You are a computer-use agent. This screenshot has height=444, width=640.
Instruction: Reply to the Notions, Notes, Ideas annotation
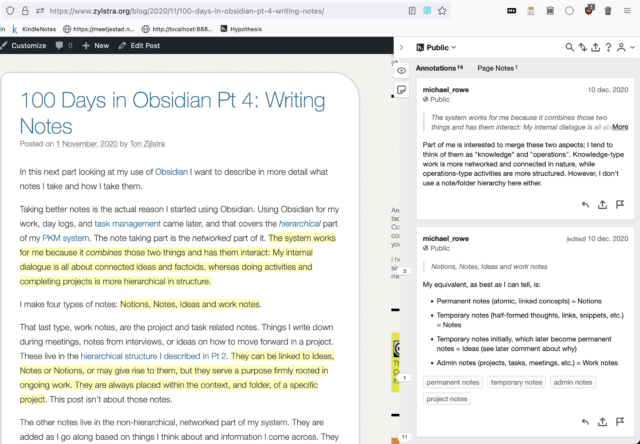[585, 422]
